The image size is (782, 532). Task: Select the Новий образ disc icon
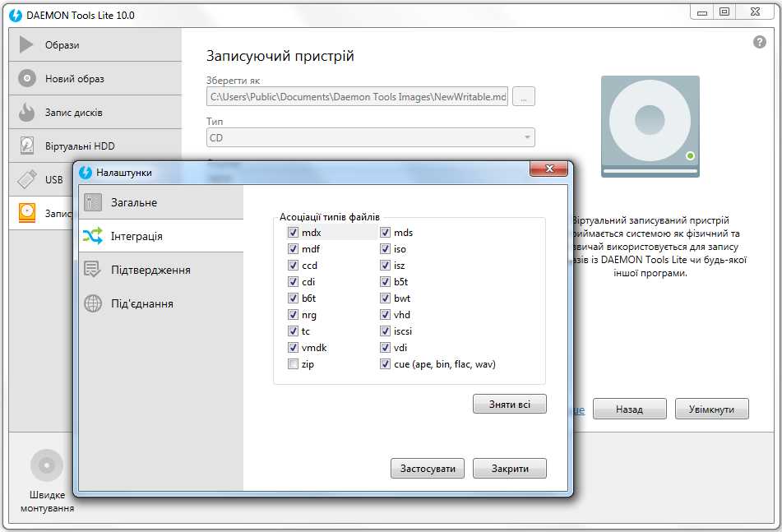[27, 79]
